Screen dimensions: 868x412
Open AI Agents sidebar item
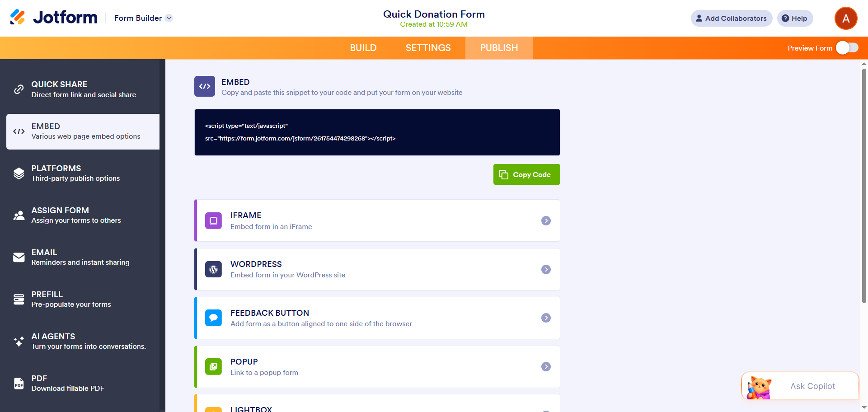pos(83,342)
